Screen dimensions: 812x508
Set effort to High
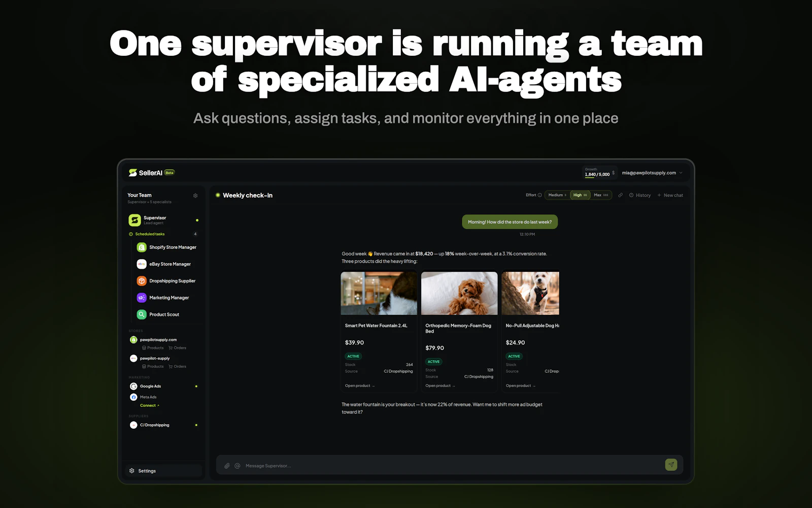pyautogui.click(x=580, y=195)
